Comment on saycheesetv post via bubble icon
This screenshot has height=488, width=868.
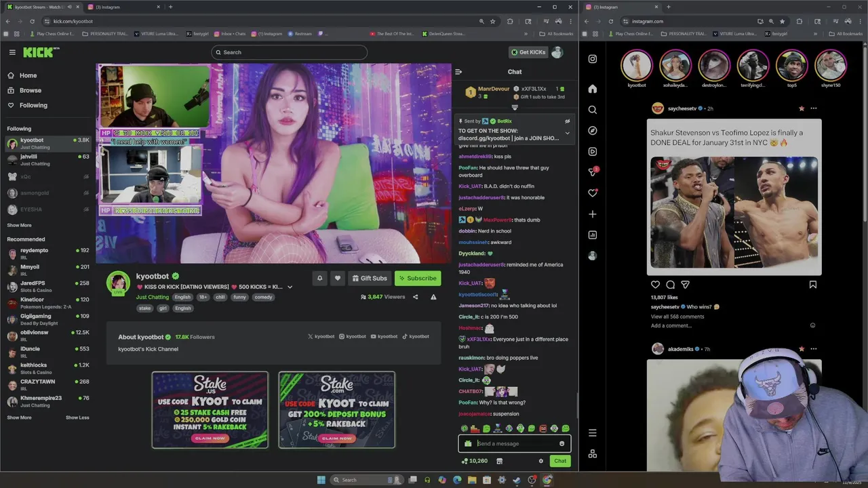click(x=670, y=285)
